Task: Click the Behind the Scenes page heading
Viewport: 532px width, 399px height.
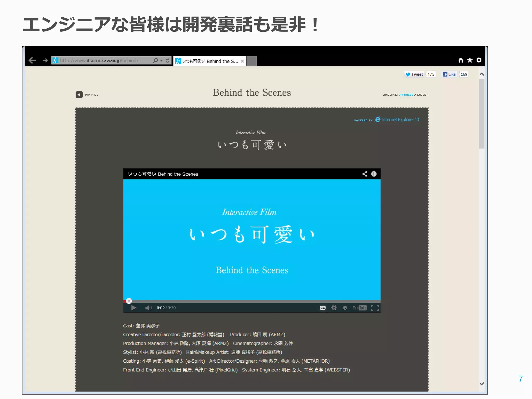Action: coord(252,92)
